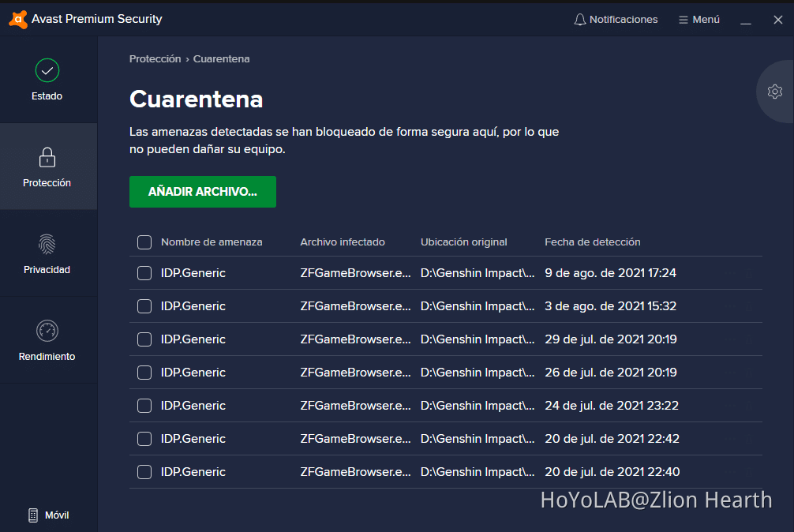Viewport: 794px width, 532px height.
Task: Sort by Fecha de detección column
Action: click(x=593, y=242)
